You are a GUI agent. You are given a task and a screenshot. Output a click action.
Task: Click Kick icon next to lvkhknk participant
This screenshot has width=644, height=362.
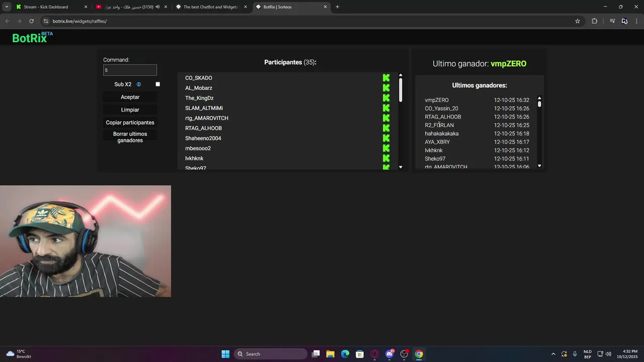(386, 158)
